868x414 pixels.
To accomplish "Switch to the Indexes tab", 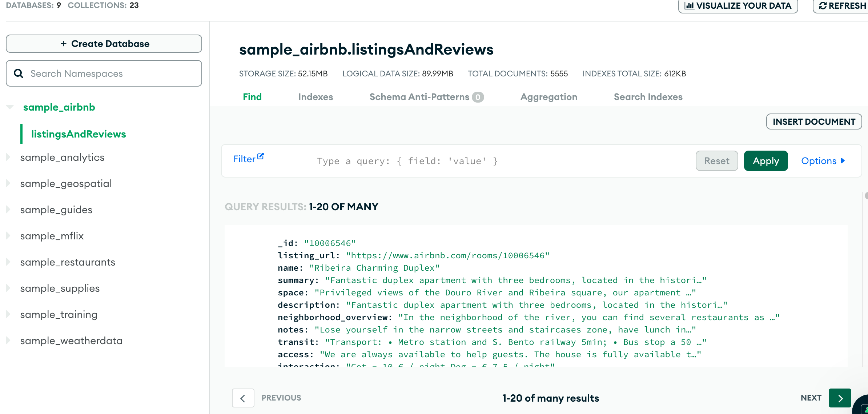I will (x=316, y=97).
